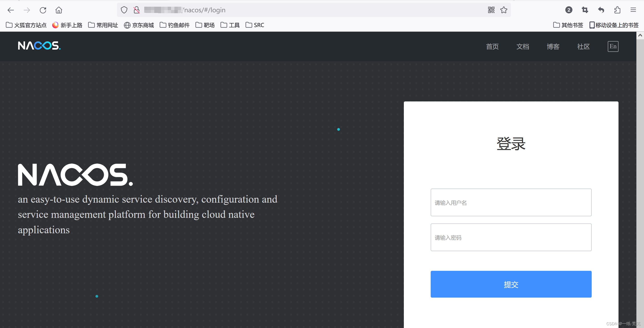The image size is (644, 328).
Task: Click the browser back arrow
Action: coord(11,10)
